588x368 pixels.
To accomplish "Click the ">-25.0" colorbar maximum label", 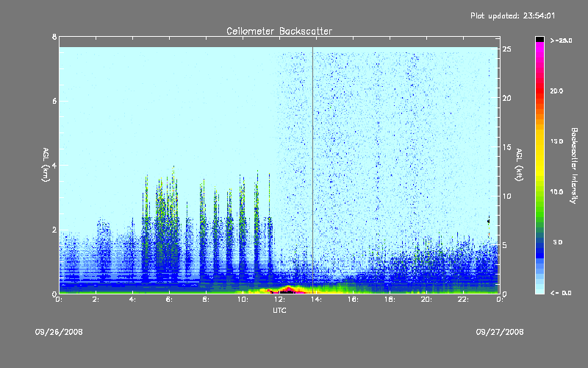I will click(x=561, y=40).
